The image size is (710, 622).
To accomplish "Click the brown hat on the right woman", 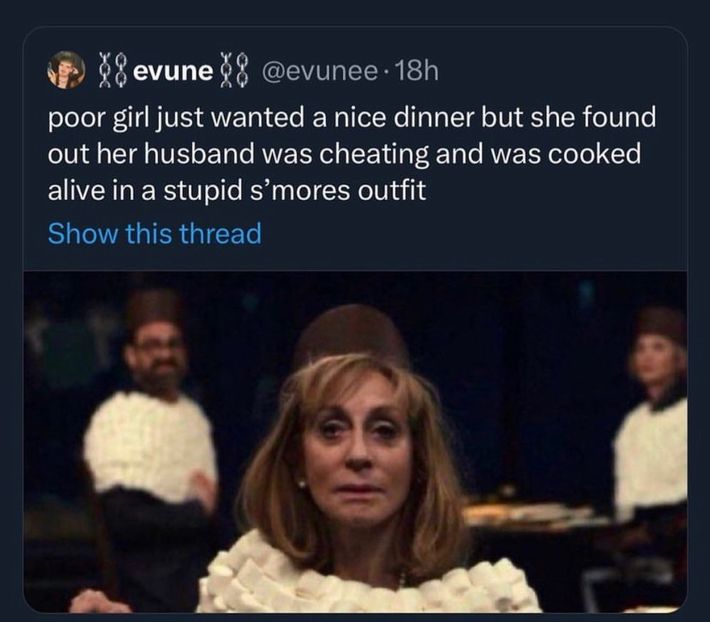I will click(x=662, y=323).
